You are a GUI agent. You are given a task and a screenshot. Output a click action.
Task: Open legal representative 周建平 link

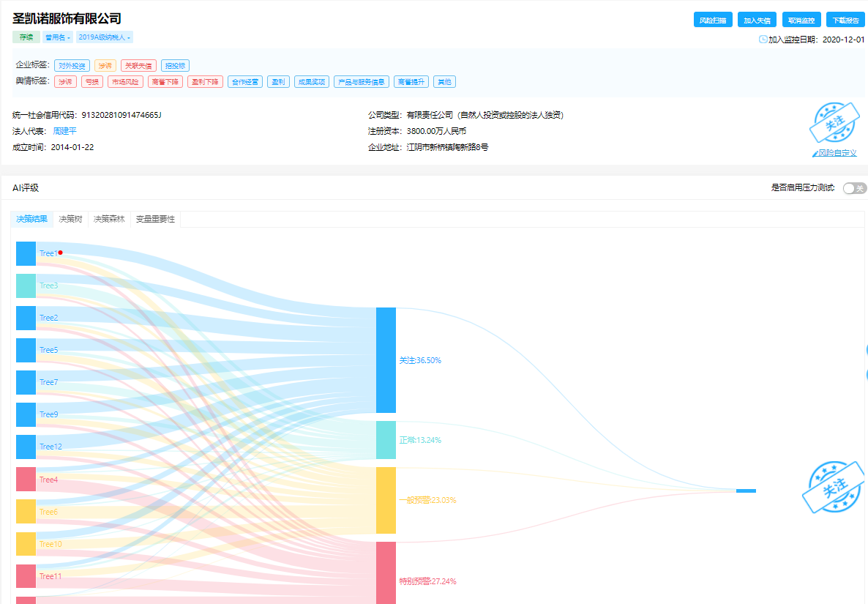pos(64,131)
